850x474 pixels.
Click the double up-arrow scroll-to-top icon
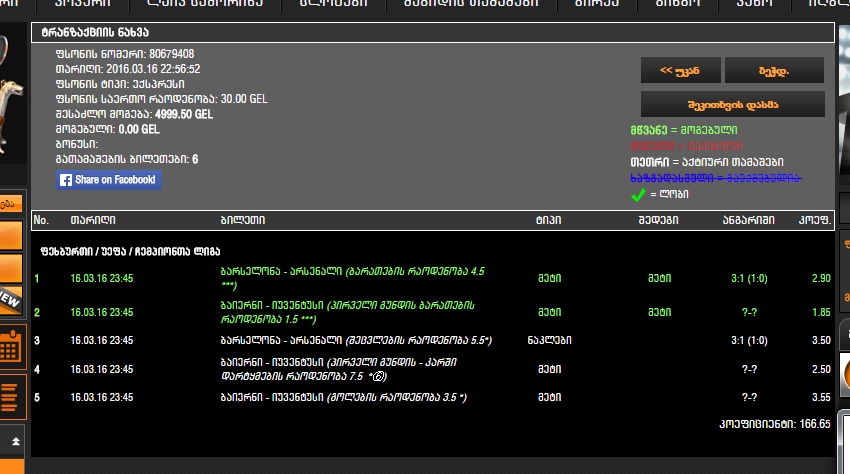15,441
